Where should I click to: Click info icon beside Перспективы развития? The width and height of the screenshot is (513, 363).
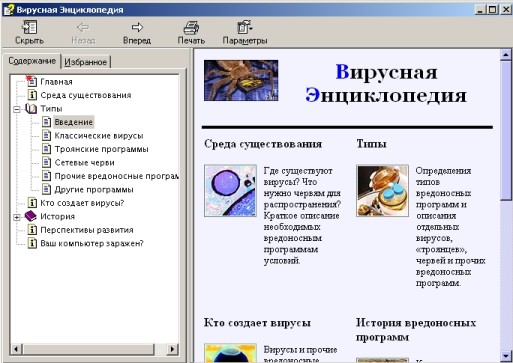[x=32, y=230]
